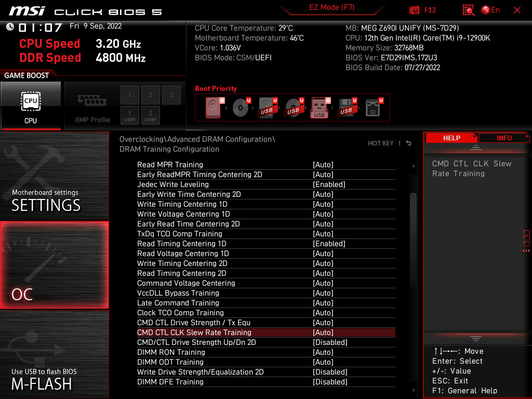Collapse help panel with top handle
Screen dimensions: 532x399
pos(476,148)
